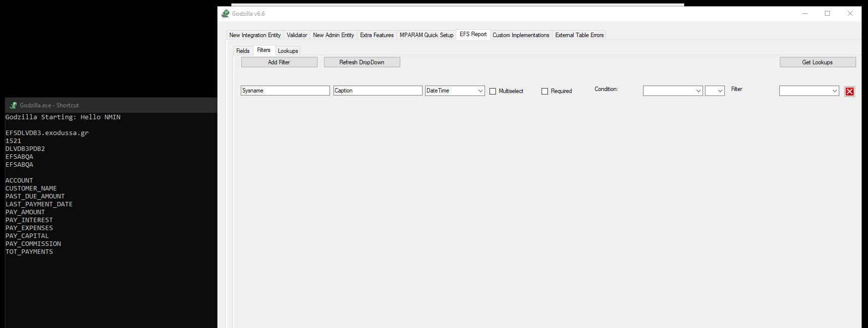Maximize the Godzilla v6.6 window
The height and width of the screenshot is (328, 868).
pos(827,14)
